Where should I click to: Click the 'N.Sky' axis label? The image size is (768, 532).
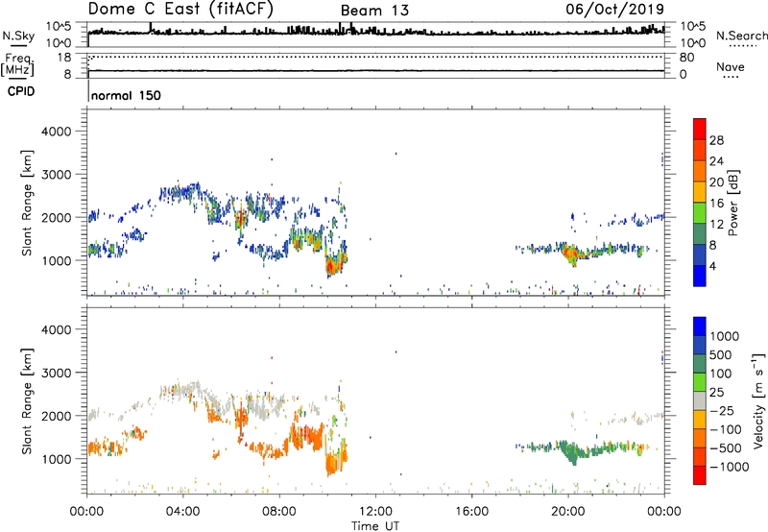(x=18, y=36)
